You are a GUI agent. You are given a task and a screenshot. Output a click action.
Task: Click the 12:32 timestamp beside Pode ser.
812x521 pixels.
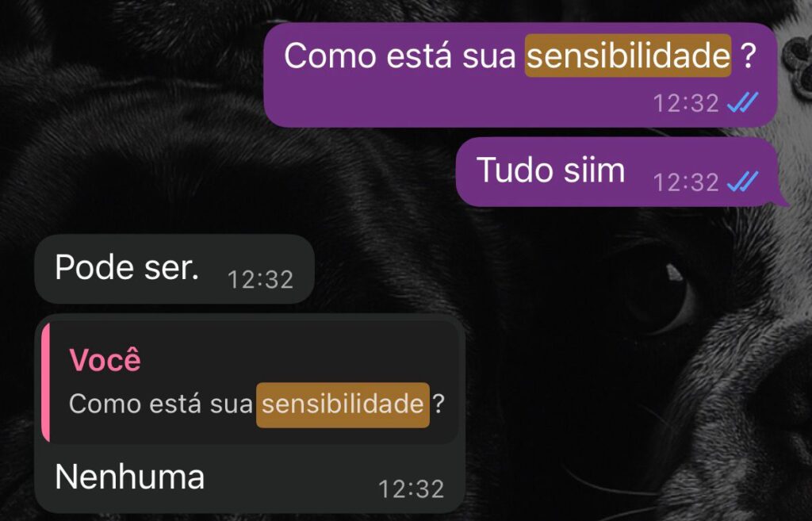pos(260,280)
